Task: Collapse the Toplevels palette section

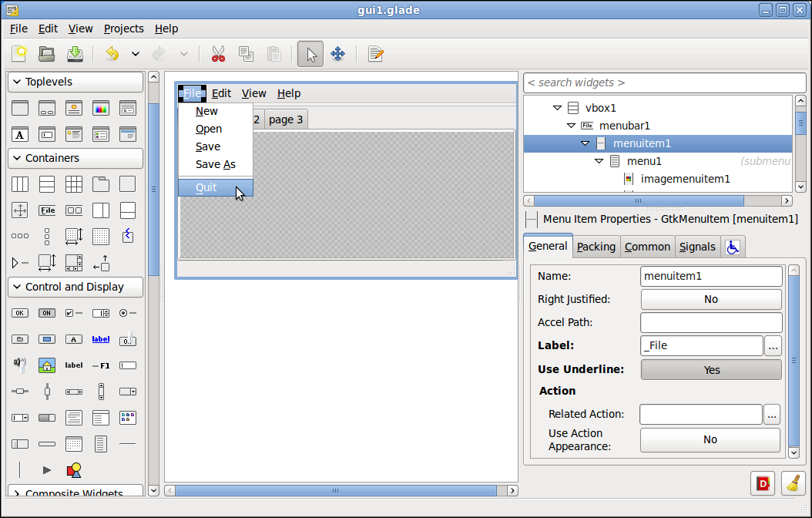Action: (75, 82)
